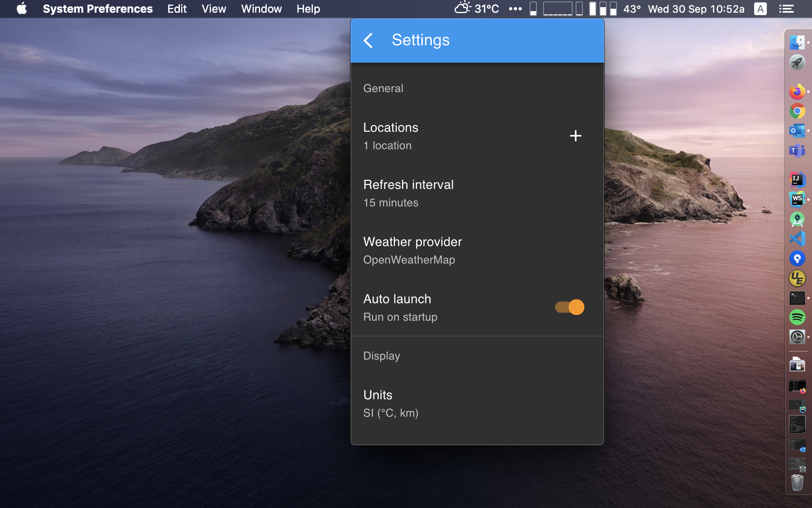The image size is (812, 508).
Task: Add a location with the plus icon
Action: 575,136
